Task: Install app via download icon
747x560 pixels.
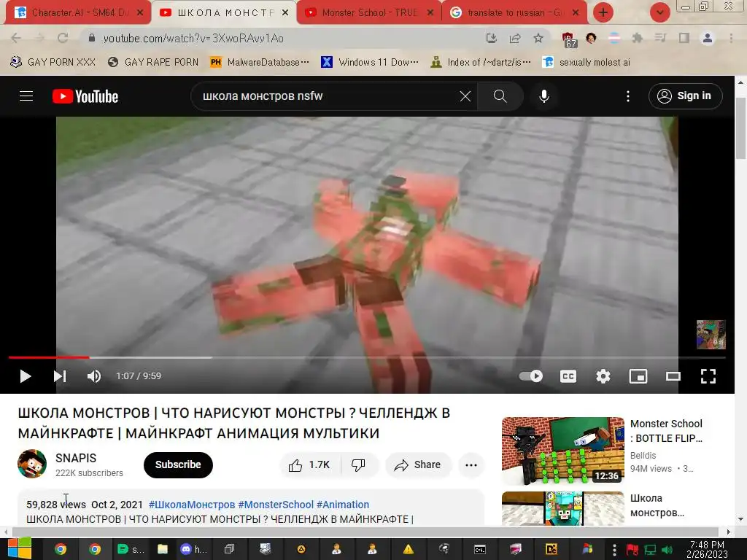Action: pyautogui.click(x=491, y=38)
